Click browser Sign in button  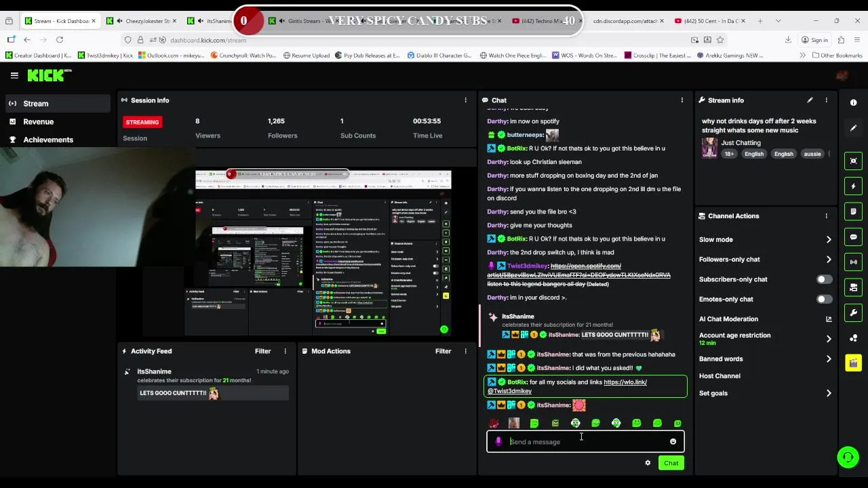click(814, 40)
